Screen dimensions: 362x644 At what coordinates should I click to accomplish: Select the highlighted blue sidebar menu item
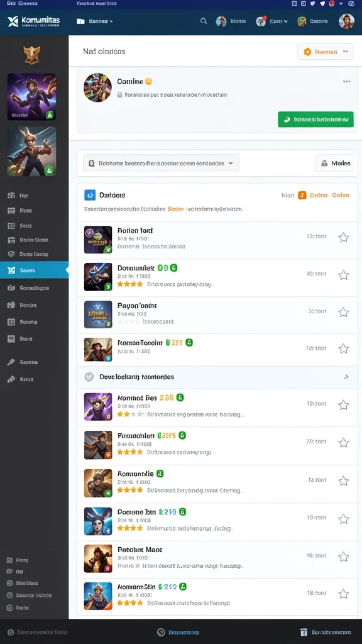pyautogui.click(x=34, y=270)
